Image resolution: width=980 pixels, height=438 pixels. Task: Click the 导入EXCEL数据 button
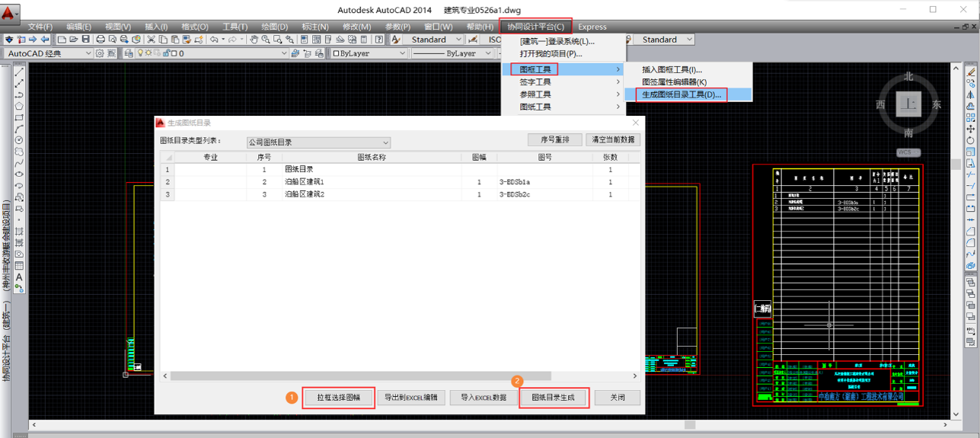tap(483, 398)
